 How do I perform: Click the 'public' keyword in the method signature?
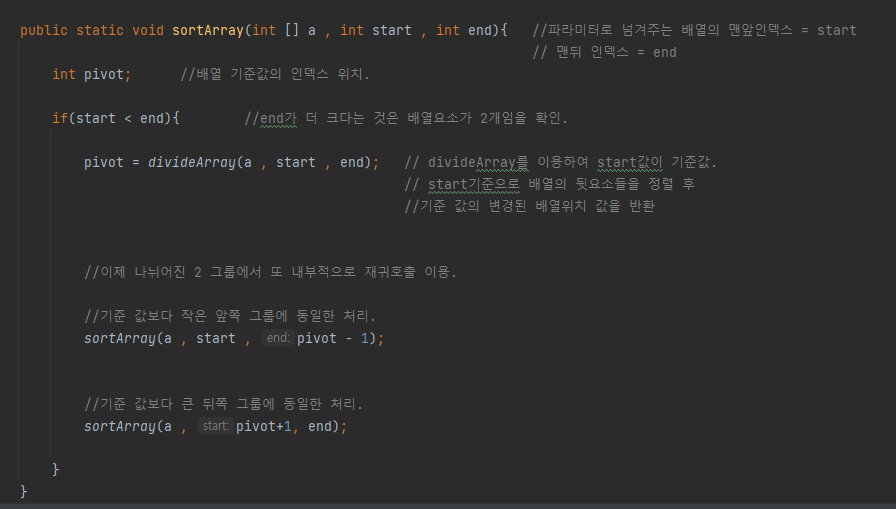(x=44, y=30)
